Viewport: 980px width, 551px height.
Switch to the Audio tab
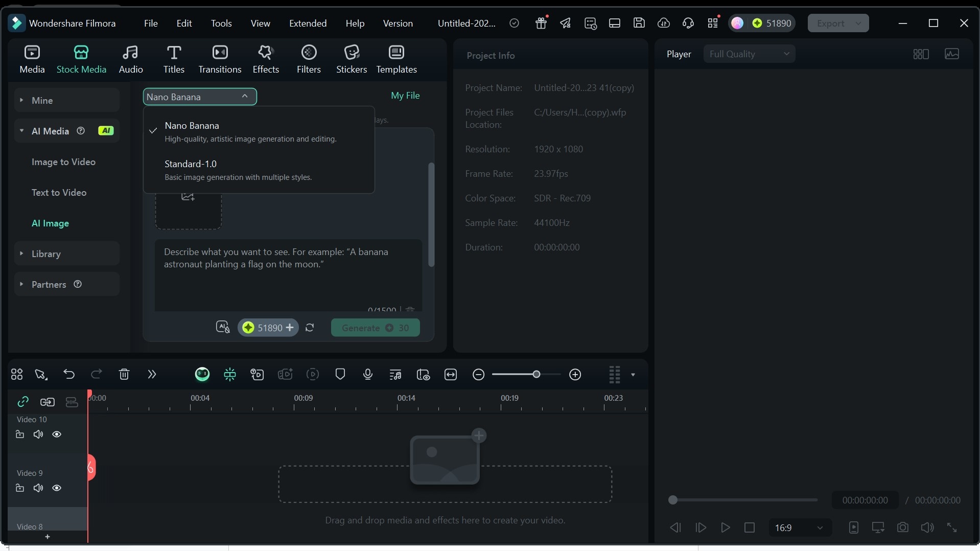point(131,59)
